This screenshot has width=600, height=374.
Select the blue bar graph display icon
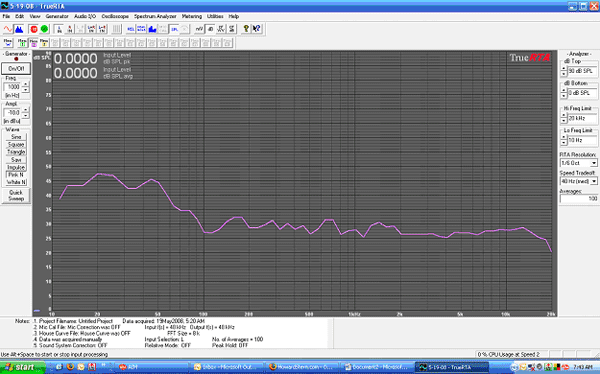click(x=152, y=29)
